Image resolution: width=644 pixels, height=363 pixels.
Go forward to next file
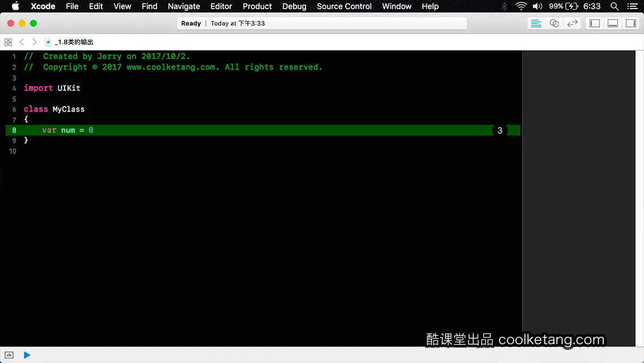pos(35,42)
